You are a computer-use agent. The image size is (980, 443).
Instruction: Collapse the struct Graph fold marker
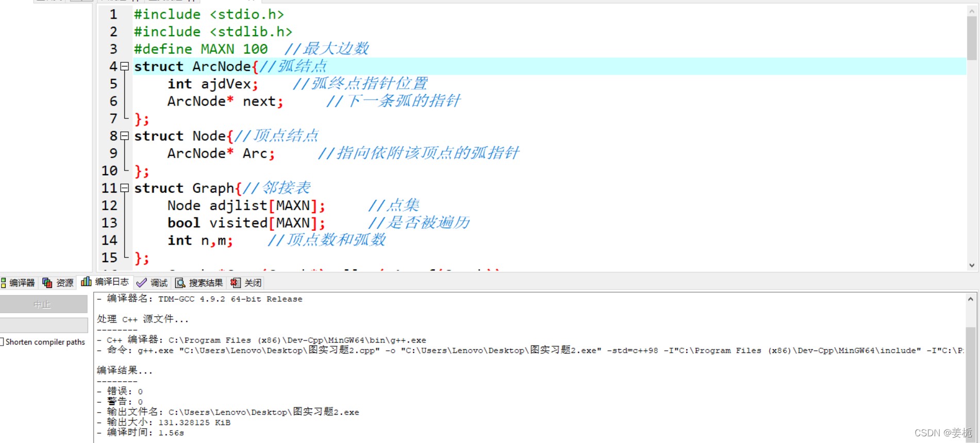point(124,188)
